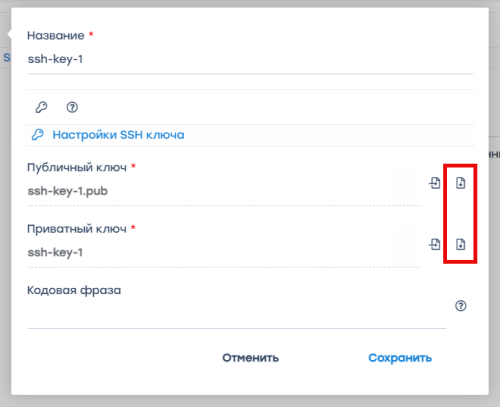This screenshot has height=407, width=500.
Task: Click the help icon beside key tab
Action: tap(72, 107)
